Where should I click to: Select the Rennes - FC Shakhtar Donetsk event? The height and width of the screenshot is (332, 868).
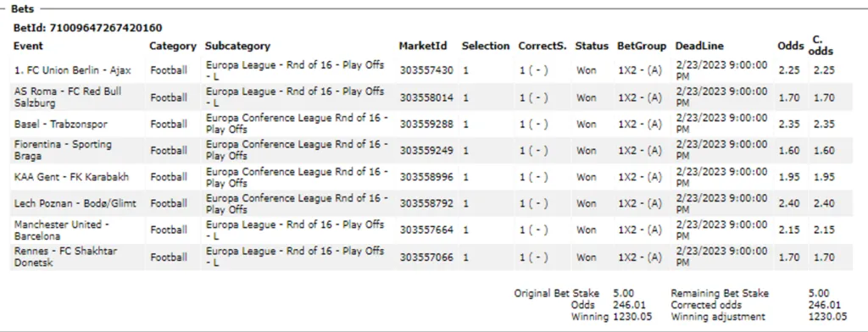pos(65,257)
